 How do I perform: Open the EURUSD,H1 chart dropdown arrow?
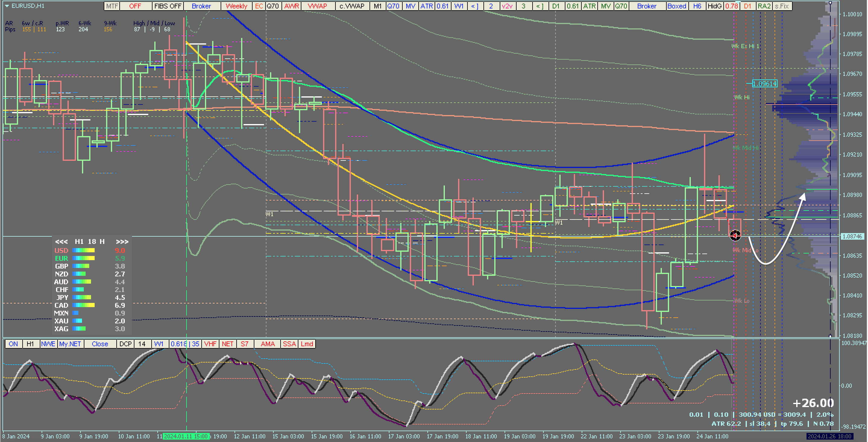pos(7,6)
